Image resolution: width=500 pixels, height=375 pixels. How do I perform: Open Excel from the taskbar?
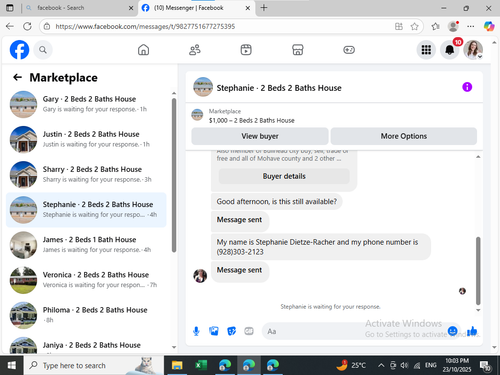point(201,365)
